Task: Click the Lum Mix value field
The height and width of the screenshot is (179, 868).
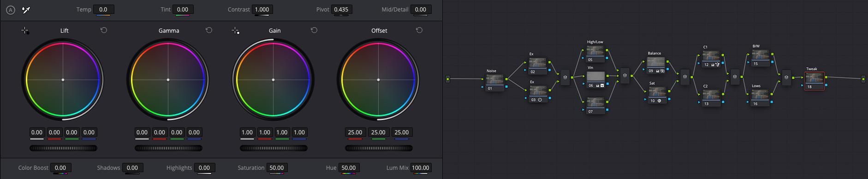Action: (x=421, y=168)
